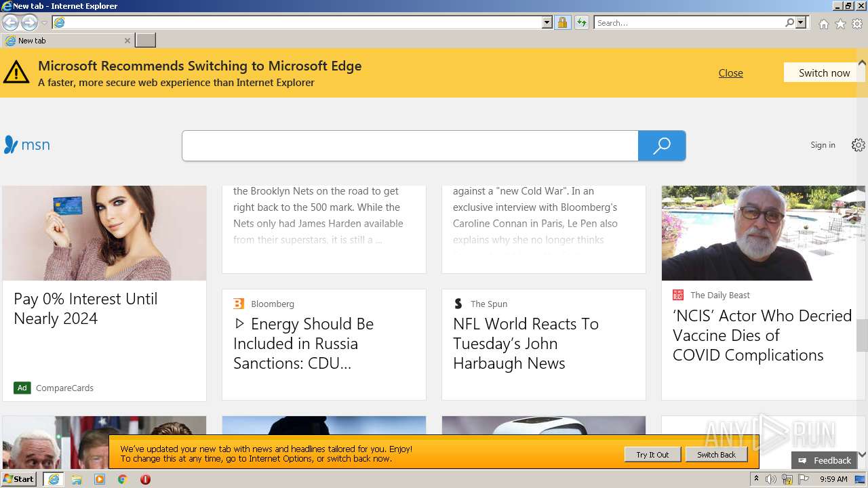
Task: Click the page scrollbar thumb
Action: point(862,335)
